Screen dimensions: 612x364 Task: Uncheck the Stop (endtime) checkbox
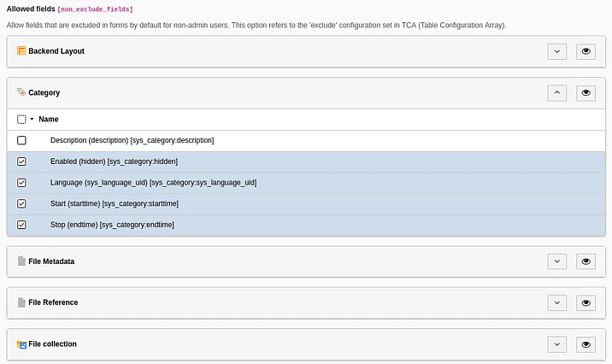point(21,225)
